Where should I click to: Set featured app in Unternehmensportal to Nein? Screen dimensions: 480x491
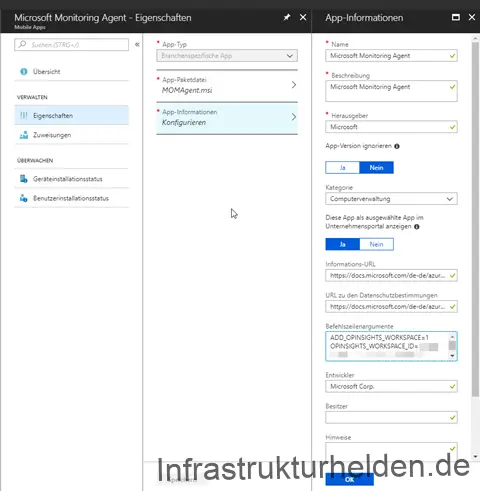[376, 244]
